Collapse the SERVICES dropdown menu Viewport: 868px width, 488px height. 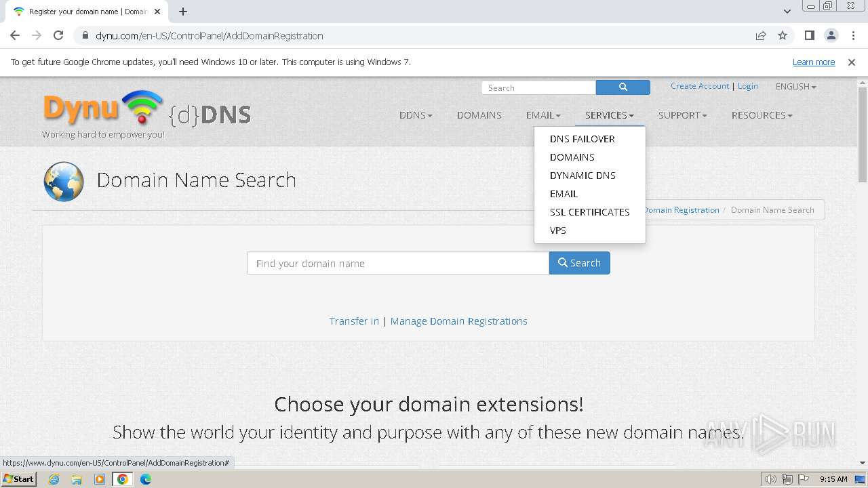(x=609, y=115)
